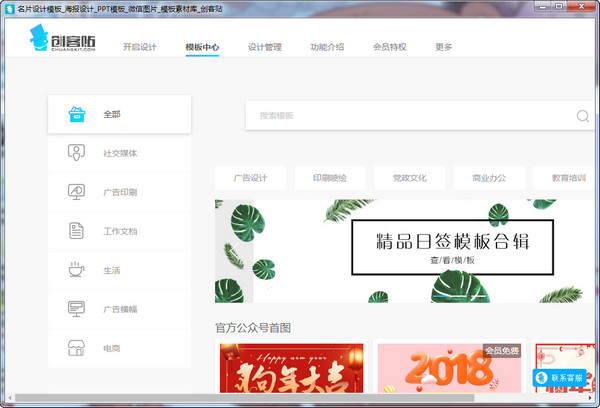This screenshot has height=408, width=600.
Task: Open the red 狗年大吉 template thumbnail
Action: (x=292, y=368)
